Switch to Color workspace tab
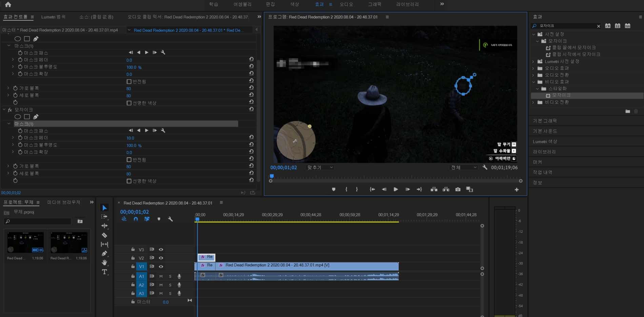This screenshot has height=317, width=644. pos(295,4)
